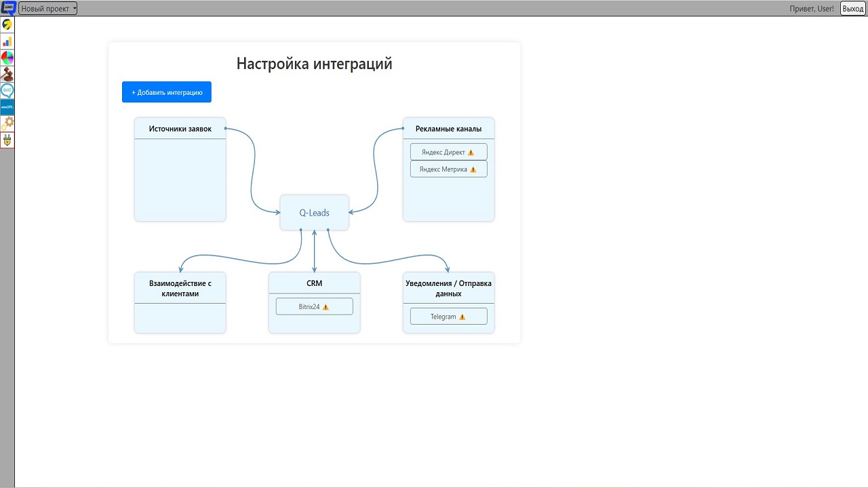Viewport: 868px width, 488px height.
Task: Click the Q-Leads logo icon
Action: click(8, 8)
